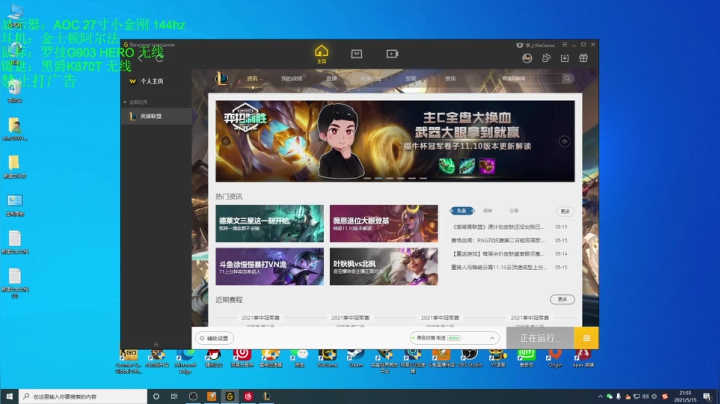This screenshot has height=404, width=720.
Task: Open Task View in the taskbar
Action: coord(174,396)
